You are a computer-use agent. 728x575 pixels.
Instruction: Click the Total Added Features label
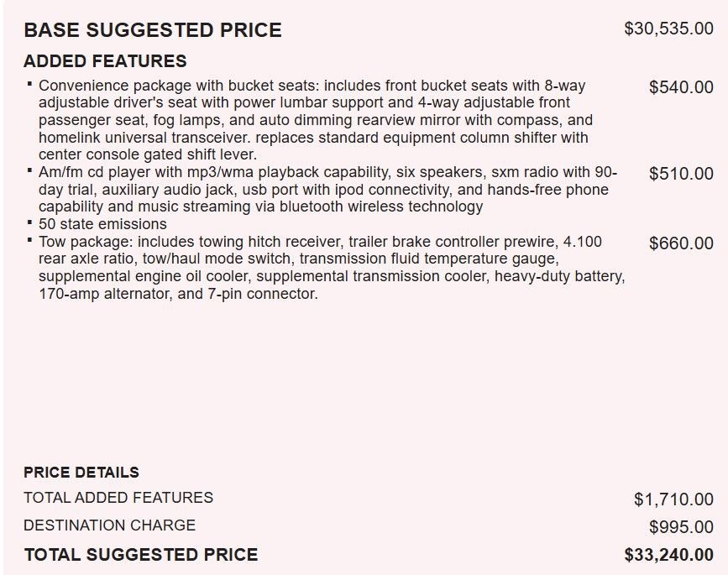pos(118,498)
